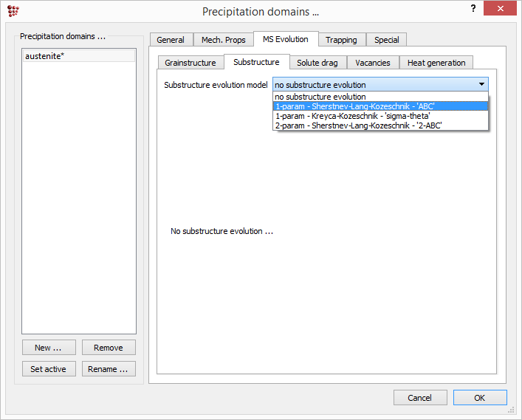This screenshot has width=522, height=420.
Task: Click the application logo icon in title bar
Action: [x=13, y=12]
